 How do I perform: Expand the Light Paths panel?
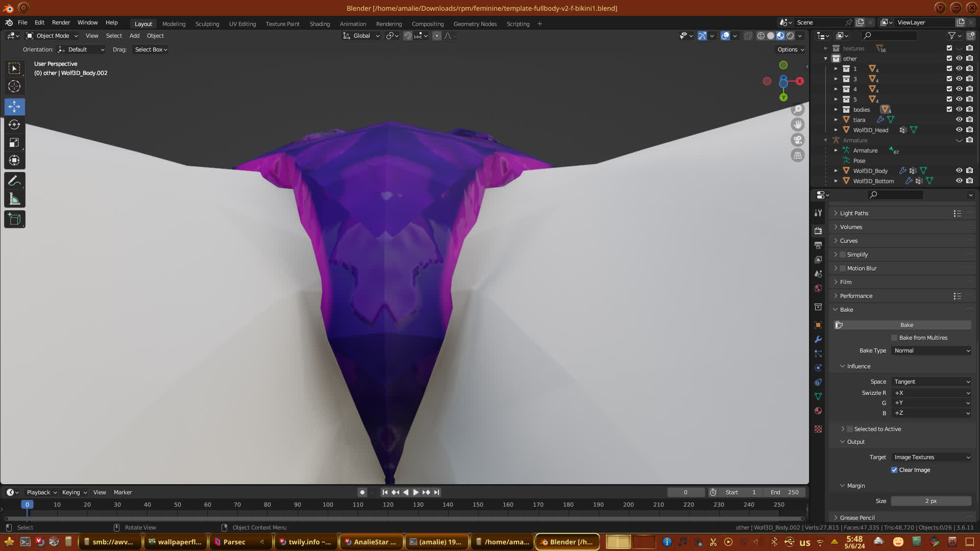(x=854, y=213)
